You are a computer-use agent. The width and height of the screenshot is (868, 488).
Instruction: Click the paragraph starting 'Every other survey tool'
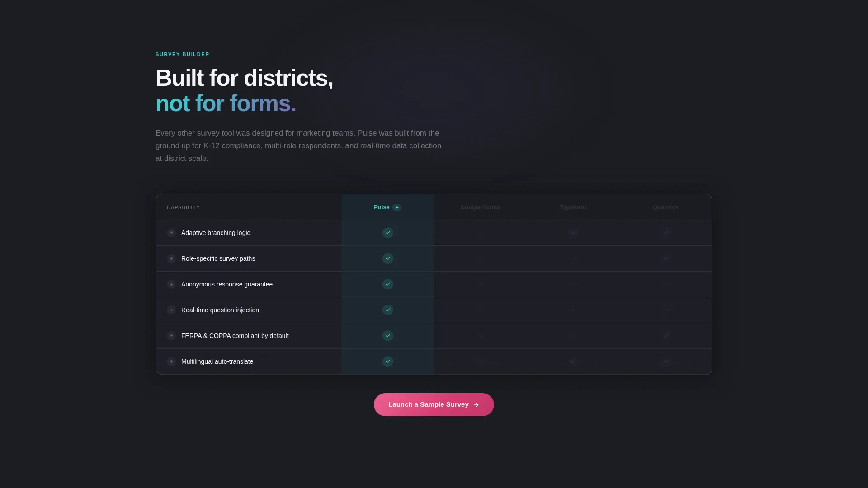pyautogui.click(x=298, y=145)
